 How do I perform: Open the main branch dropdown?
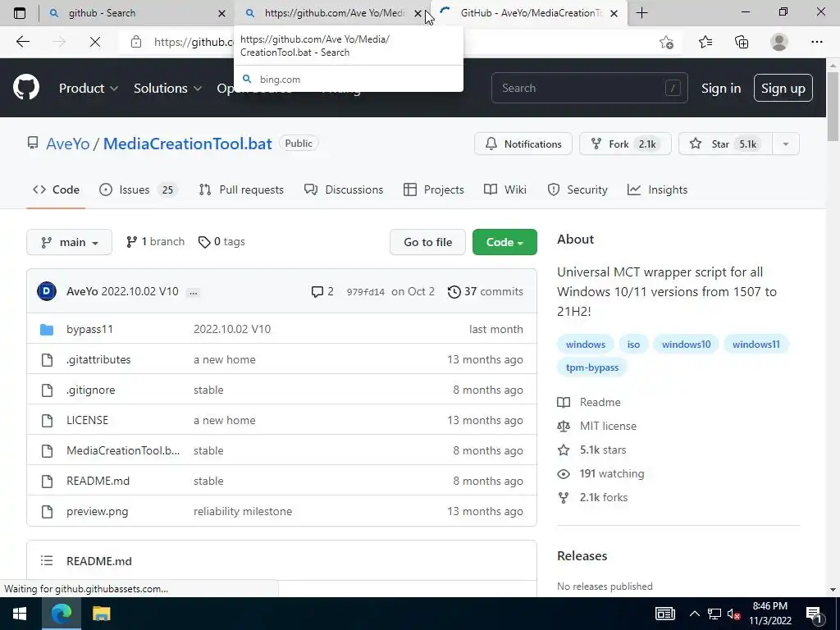pyautogui.click(x=69, y=242)
